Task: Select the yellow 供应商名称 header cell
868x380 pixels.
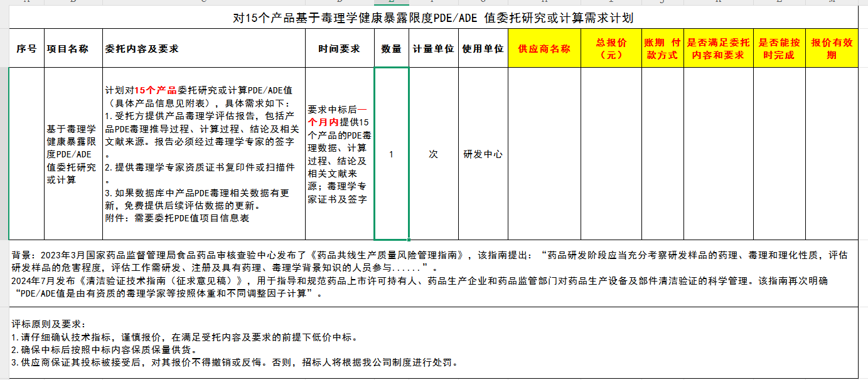Action: click(544, 49)
